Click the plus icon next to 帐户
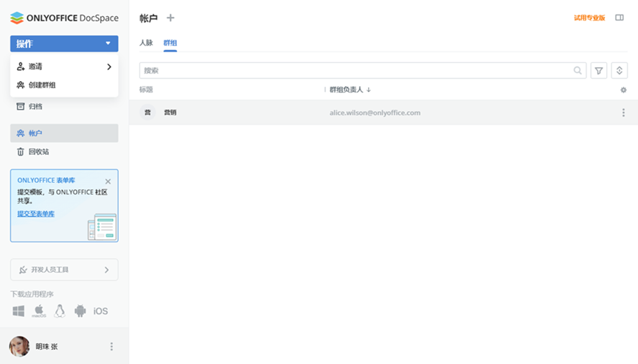 170,18
